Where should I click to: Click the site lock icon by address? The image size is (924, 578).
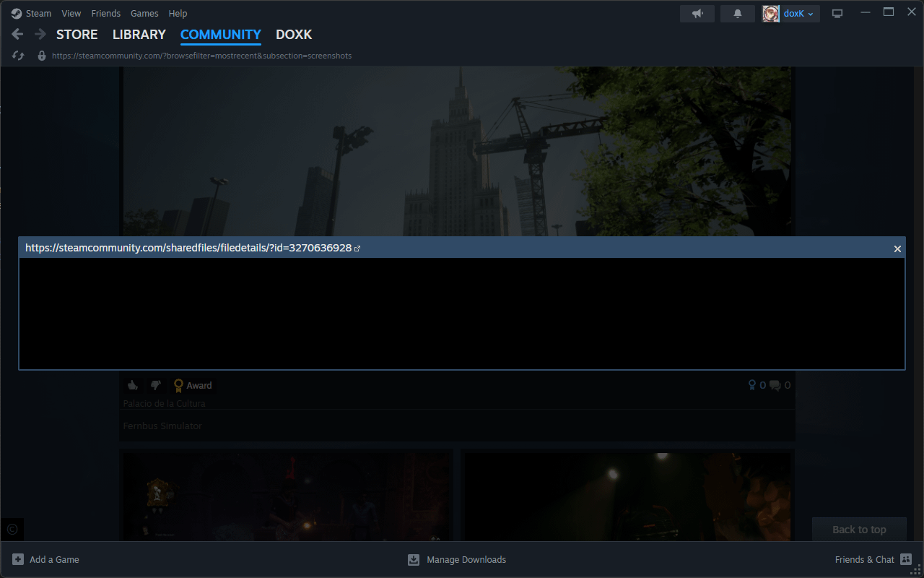[42, 56]
